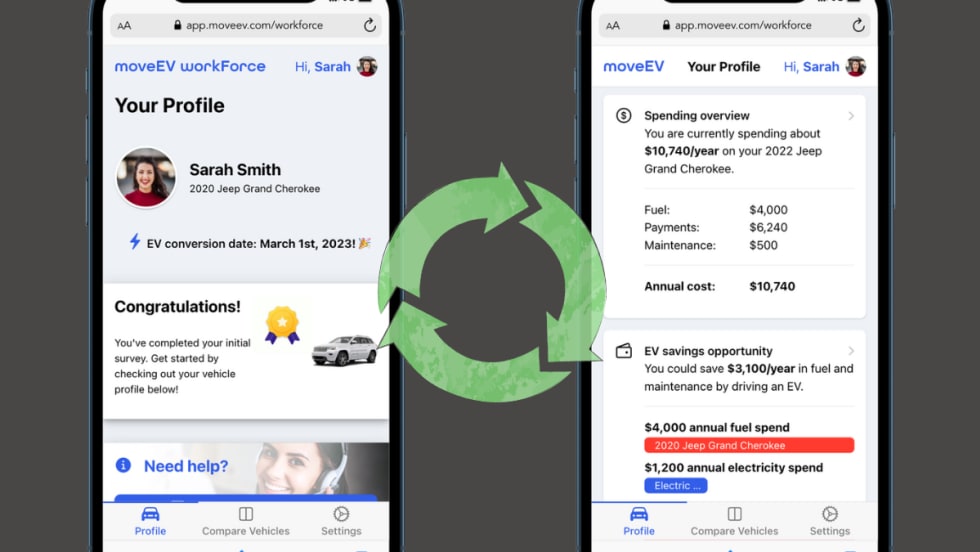Tap the AA text size icon on left phone
Image resolution: width=980 pixels, height=552 pixels.
tap(124, 26)
